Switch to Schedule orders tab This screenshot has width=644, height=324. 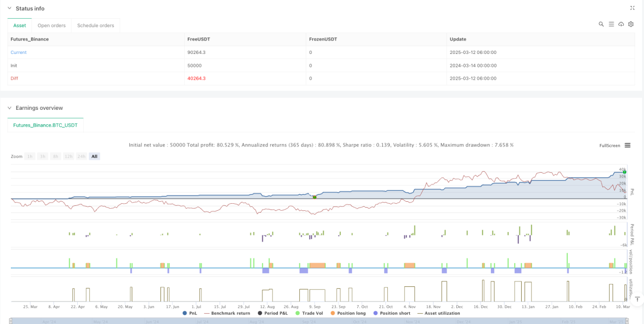point(96,26)
